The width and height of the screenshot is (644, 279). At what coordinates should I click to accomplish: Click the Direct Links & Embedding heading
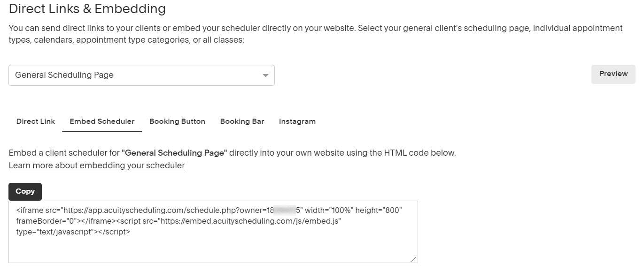tap(87, 8)
